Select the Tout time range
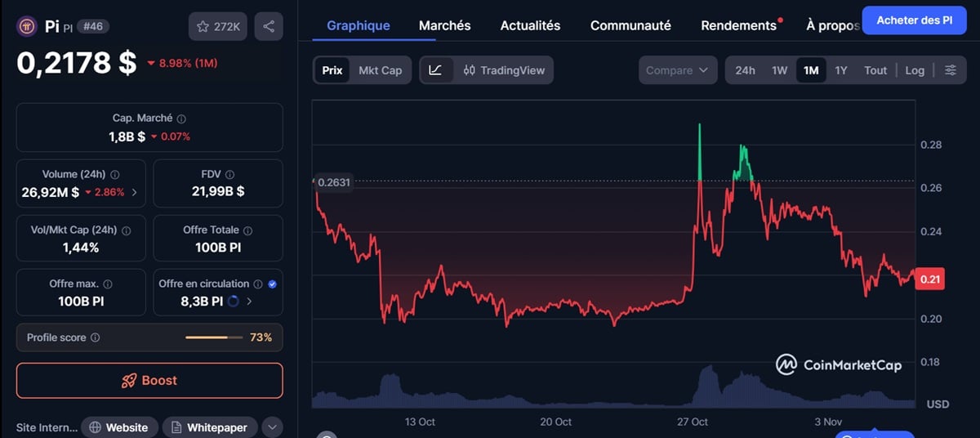 [x=875, y=70]
